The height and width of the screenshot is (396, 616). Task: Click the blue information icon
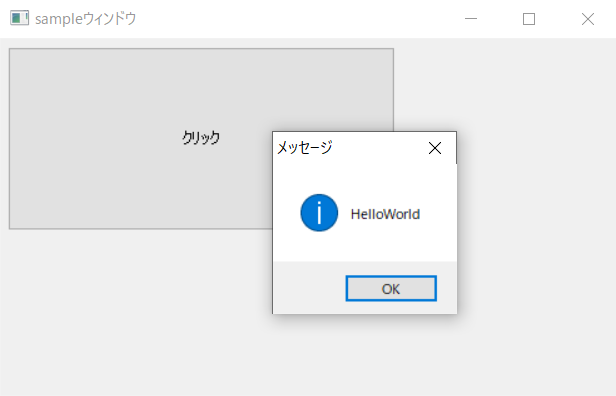pyautogui.click(x=319, y=213)
